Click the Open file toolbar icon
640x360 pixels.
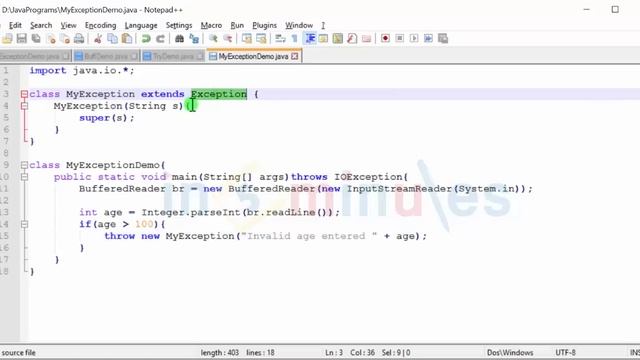(7, 39)
